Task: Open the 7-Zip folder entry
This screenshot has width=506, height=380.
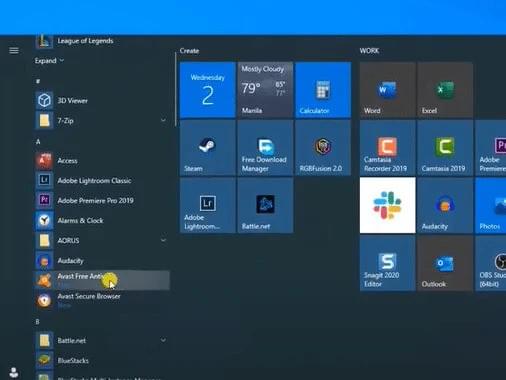Action: [x=102, y=120]
